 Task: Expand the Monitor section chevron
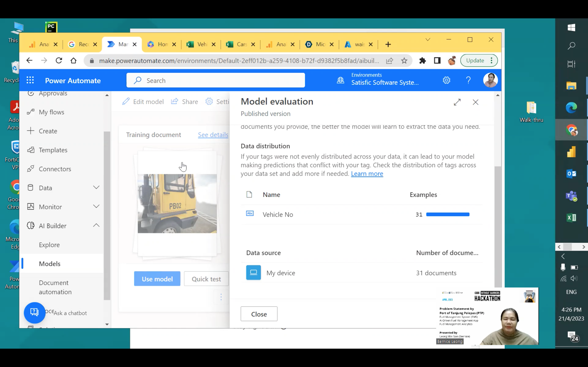coord(96,207)
